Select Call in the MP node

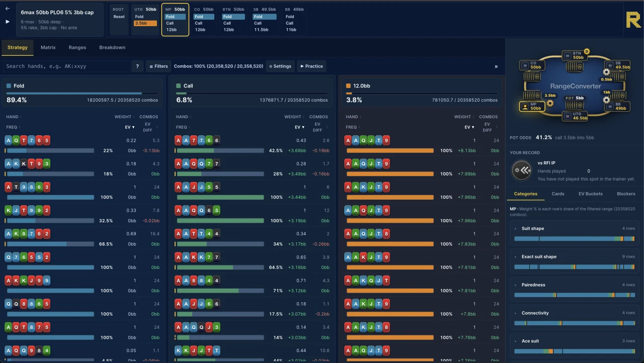(175, 23)
